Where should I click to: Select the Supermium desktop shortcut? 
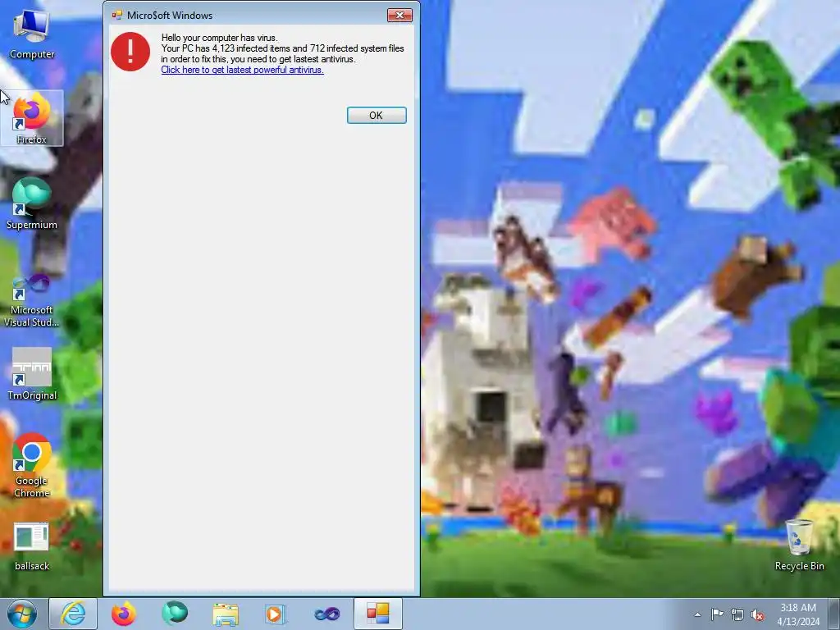point(32,204)
